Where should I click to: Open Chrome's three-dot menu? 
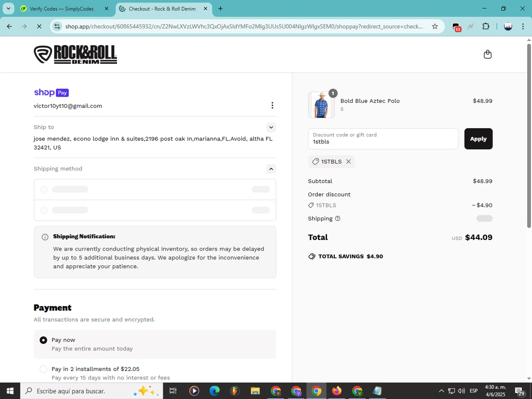click(x=523, y=26)
